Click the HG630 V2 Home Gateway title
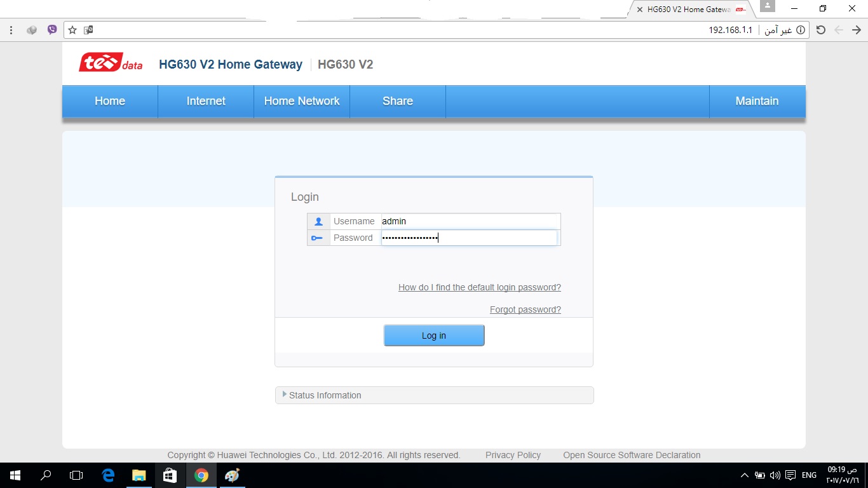The width and height of the screenshot is (868, 488). pos(231,64)
